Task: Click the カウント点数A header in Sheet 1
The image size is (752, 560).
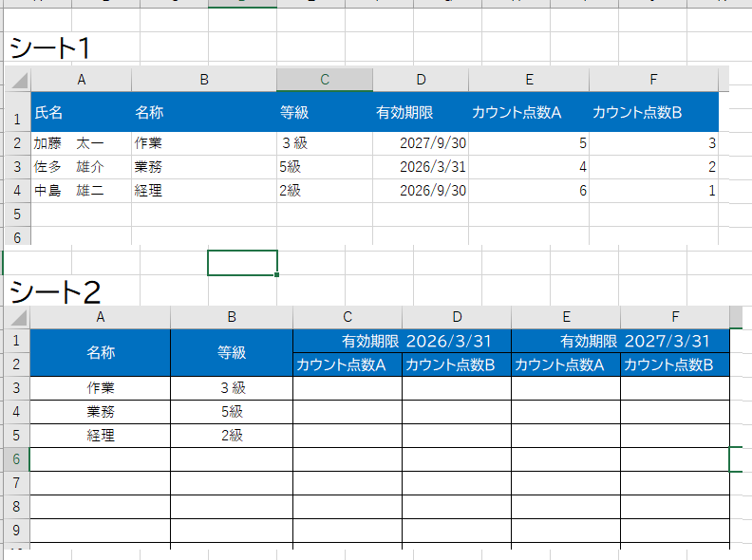Action: pyautogui.click(x=529, y=112)
